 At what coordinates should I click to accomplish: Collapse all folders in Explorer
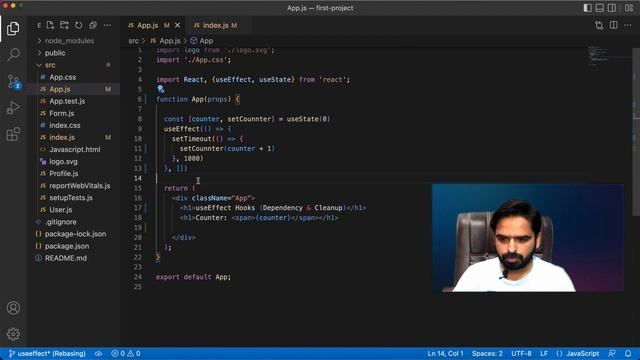[x=93, y=25]
